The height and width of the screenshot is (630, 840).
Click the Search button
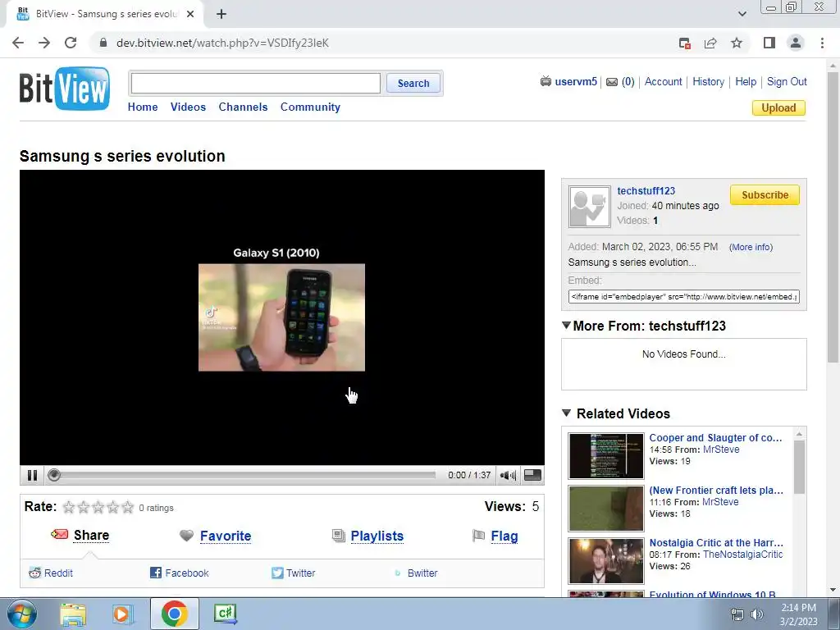coord(413,83)
